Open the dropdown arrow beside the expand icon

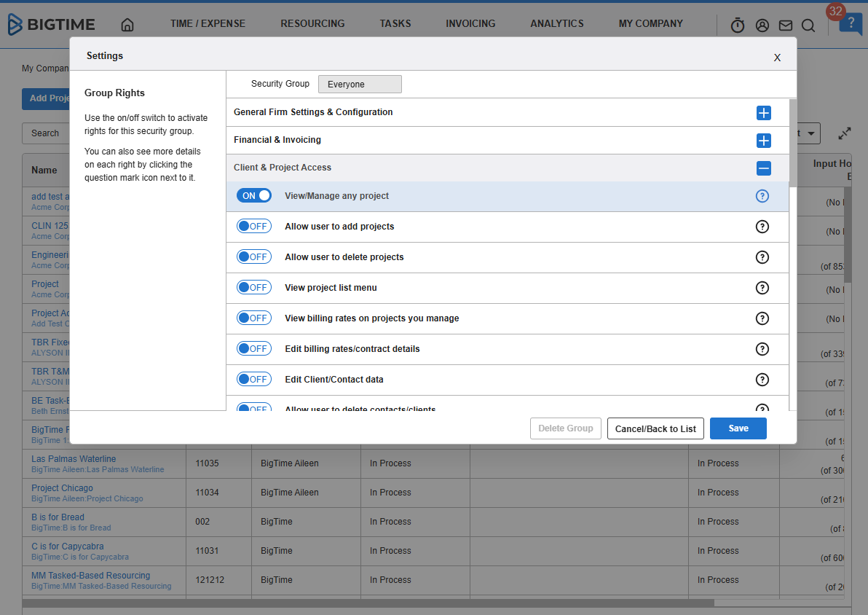tap(811, 133)
